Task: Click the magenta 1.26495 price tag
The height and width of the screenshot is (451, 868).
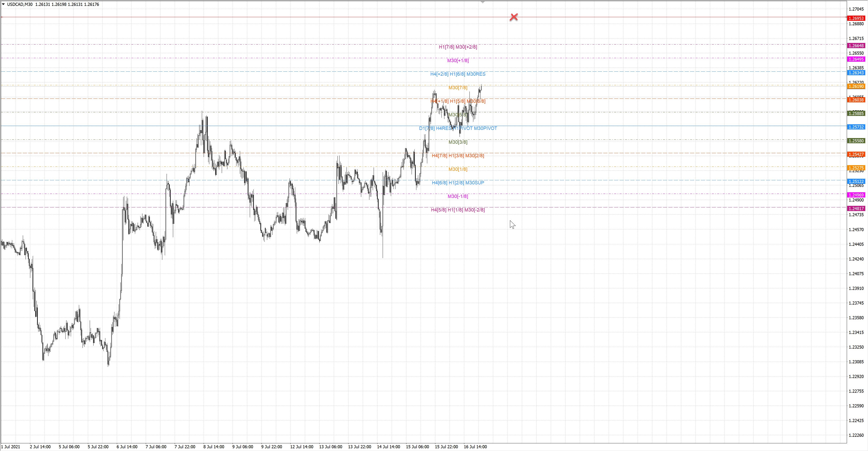Action: pos(856,59)
